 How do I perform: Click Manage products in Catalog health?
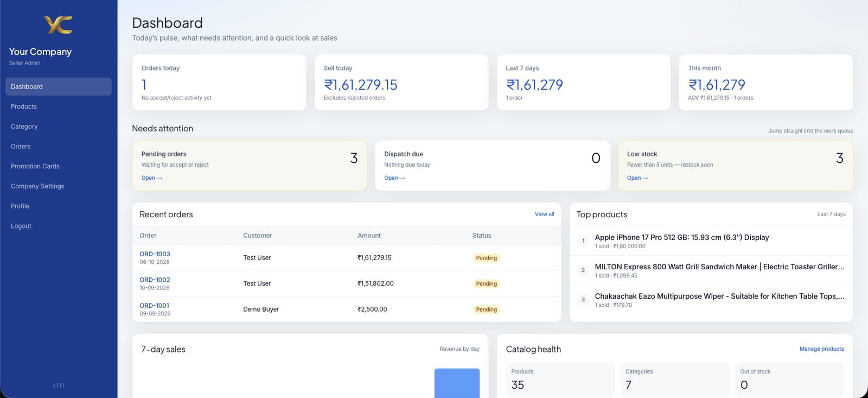[x=821, y=349]
